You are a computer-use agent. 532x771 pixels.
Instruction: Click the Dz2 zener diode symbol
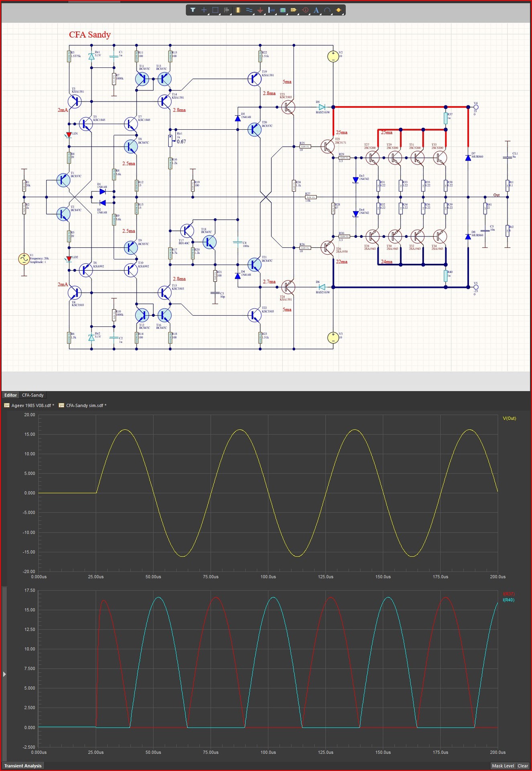point(92,338)
